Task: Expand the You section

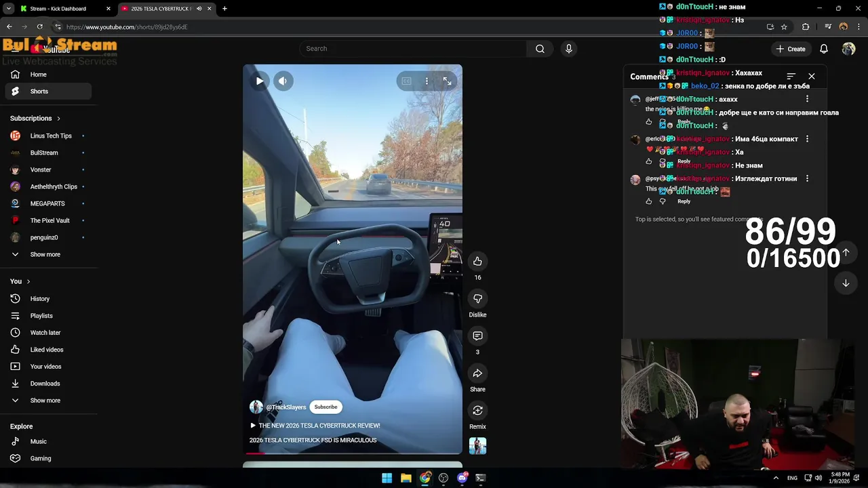Action: [x=20, y=281]
